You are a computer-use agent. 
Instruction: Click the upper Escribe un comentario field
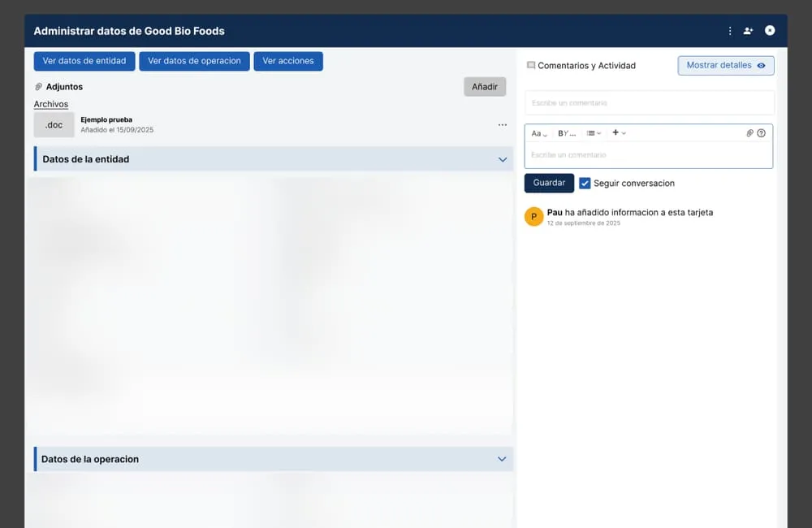[650, 102]
